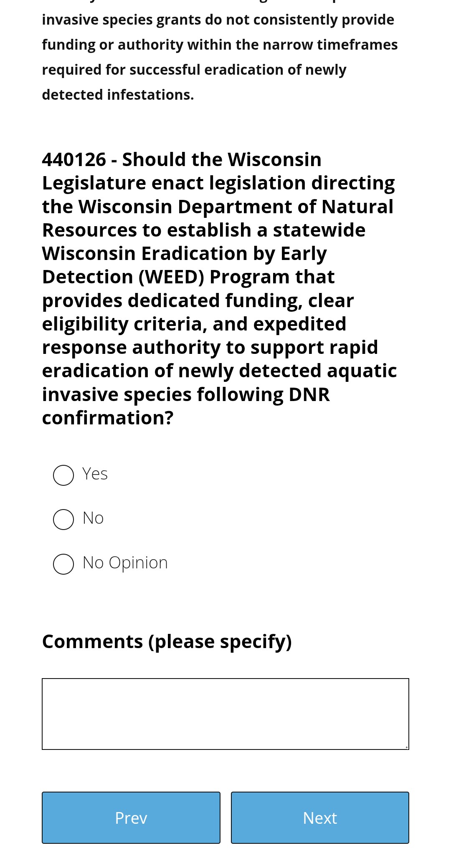Click the Comments (please specify) heading

click(167, 642)
